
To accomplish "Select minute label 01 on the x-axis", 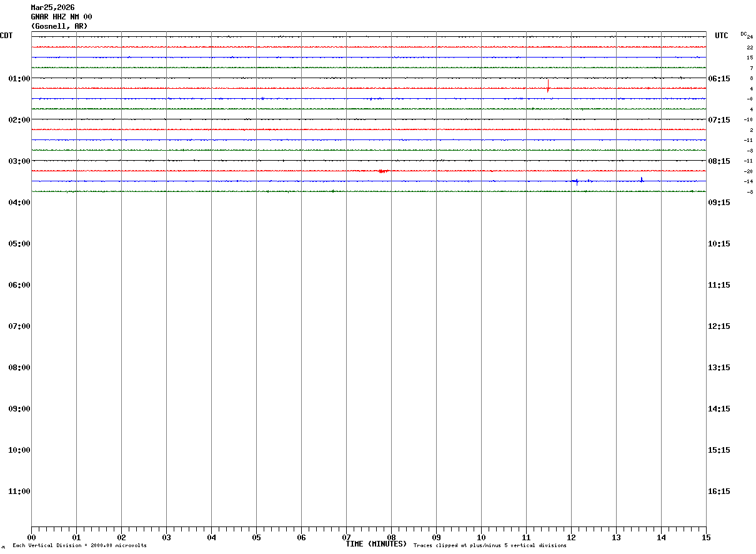I will 76,537.
